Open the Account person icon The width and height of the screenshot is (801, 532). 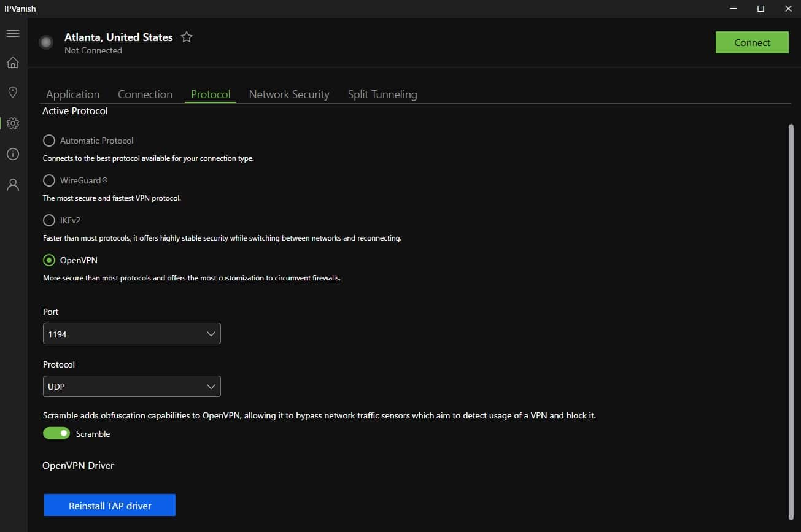[x=13, y=185]
